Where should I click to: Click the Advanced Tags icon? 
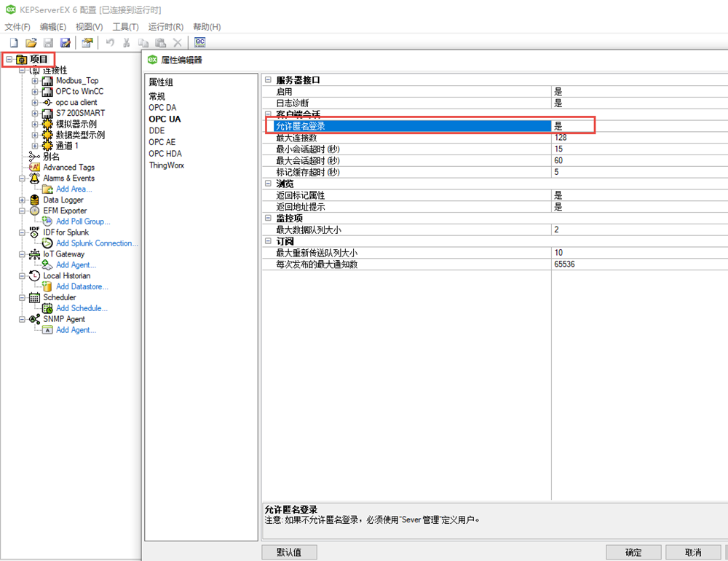[x=34, y=167]
